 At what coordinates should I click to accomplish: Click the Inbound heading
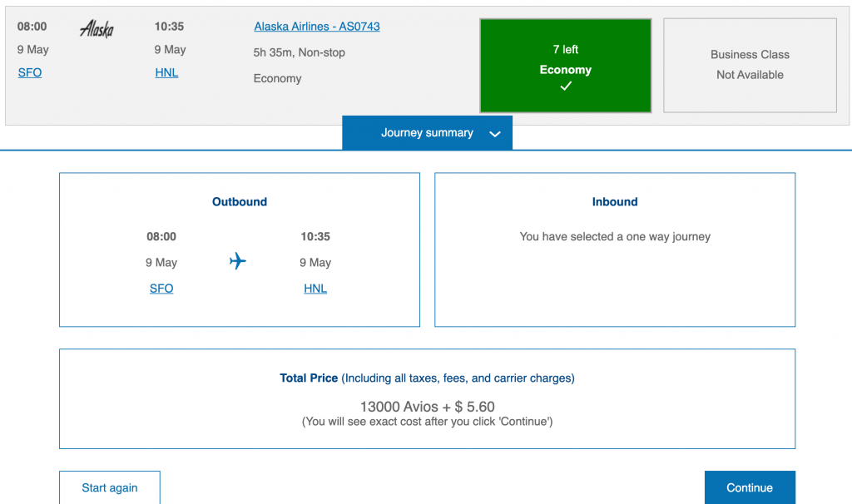(615, 201)
